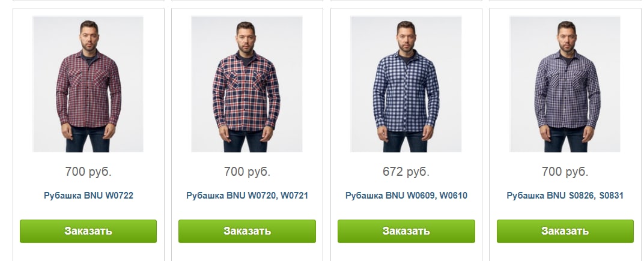This screenshot has height=261, width=644.
Task: Click the W0721 code in the product title
Action: 294,196
